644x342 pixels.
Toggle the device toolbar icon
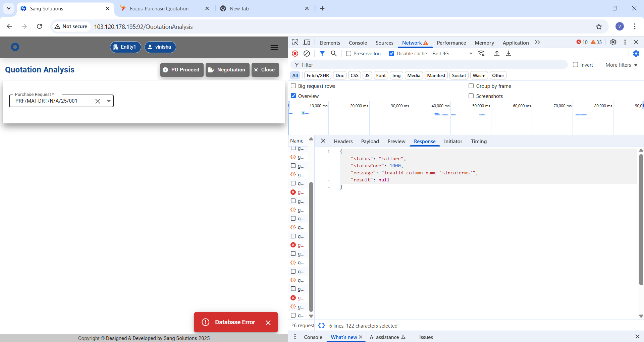point(307,42)
